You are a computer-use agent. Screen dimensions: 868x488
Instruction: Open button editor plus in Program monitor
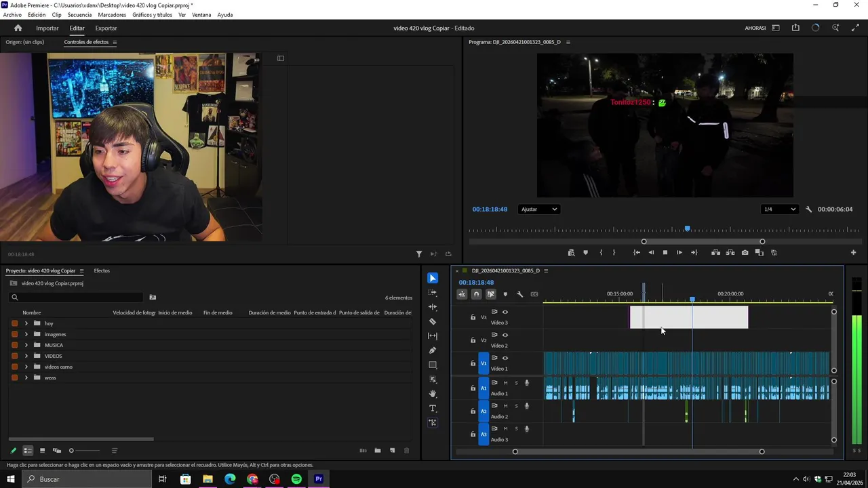(853, 253)
